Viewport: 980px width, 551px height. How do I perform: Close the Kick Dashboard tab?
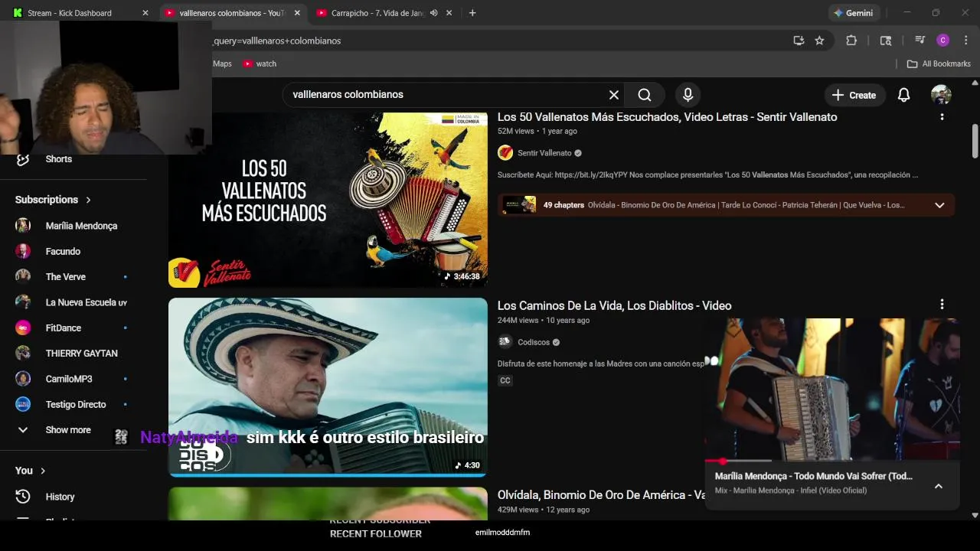click(x=145, y=13)
